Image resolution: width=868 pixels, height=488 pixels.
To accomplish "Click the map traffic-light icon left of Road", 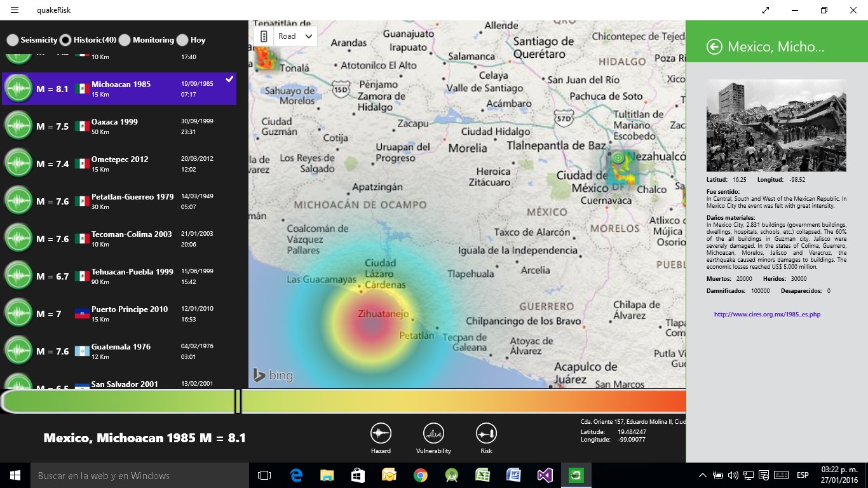I will 264,36.
